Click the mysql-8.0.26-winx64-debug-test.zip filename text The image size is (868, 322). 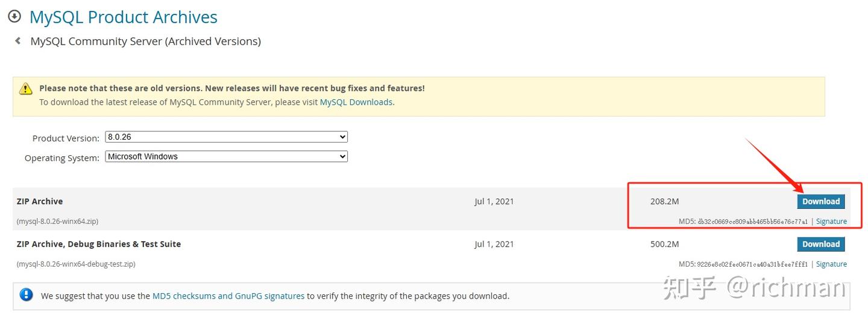(x=76, y=264)
